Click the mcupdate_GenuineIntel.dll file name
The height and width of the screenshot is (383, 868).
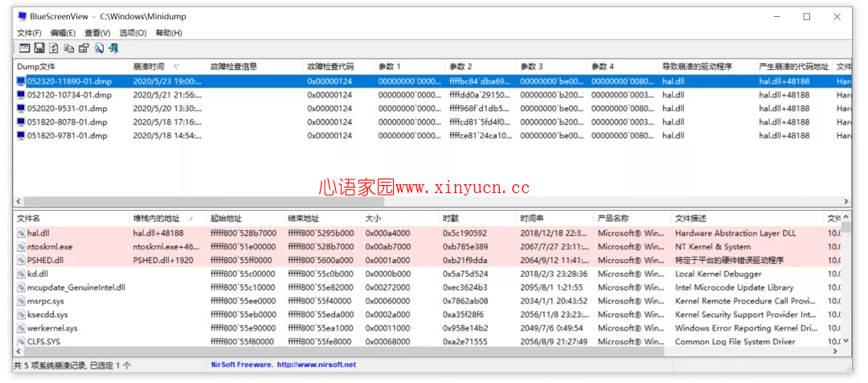76,288
